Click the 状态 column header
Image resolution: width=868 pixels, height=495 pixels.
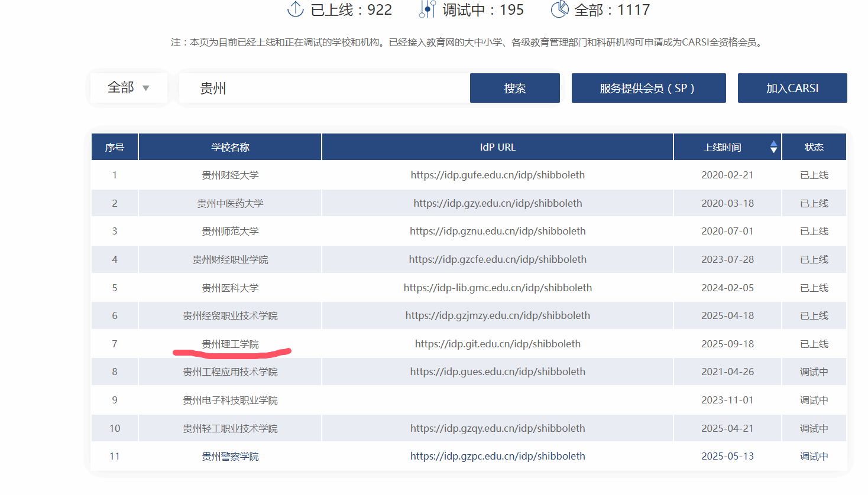point(814,147)
